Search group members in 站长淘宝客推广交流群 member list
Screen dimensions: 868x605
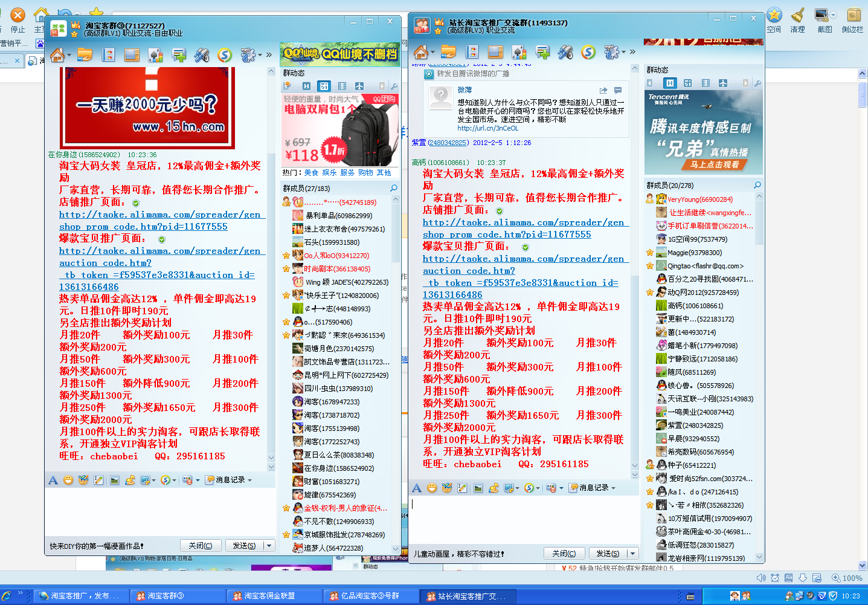click(x=757, y=186)
